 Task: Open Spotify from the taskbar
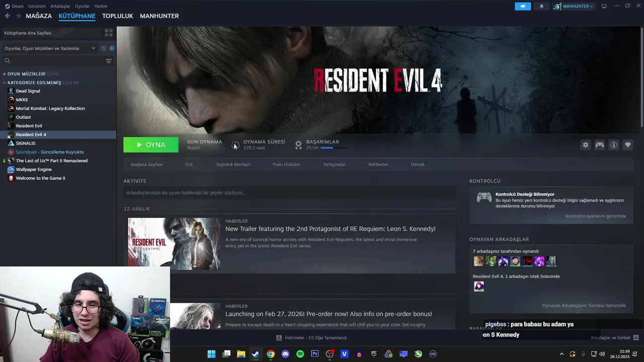tap(300, 354)
